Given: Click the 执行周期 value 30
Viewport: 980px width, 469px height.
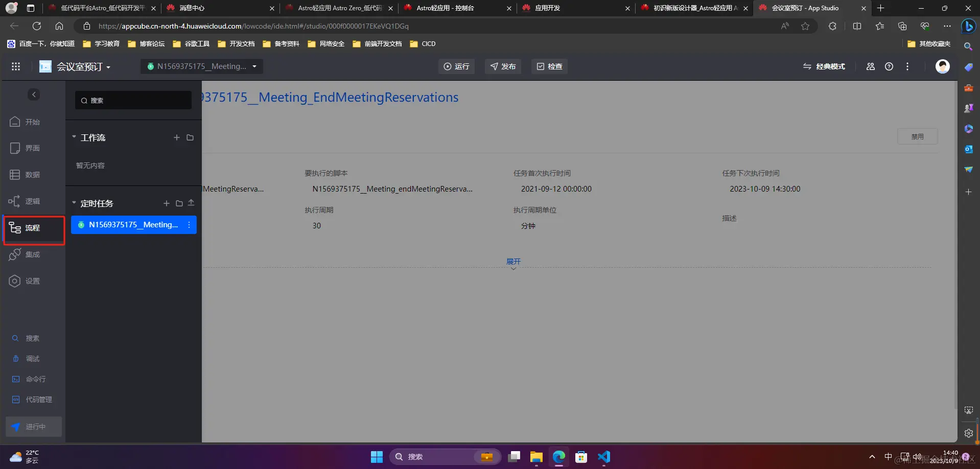Looking at the screenshot, I should [317, 226].
